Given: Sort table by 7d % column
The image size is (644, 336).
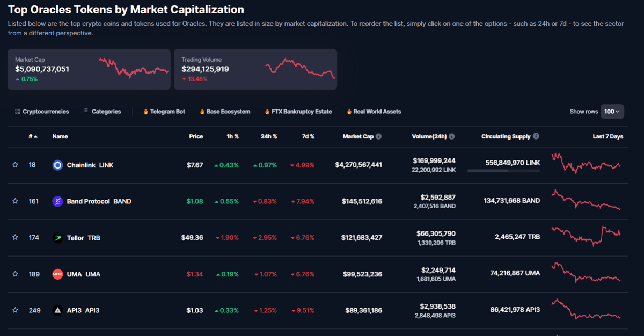Looking at the screenshot, I should pos(308,136).
